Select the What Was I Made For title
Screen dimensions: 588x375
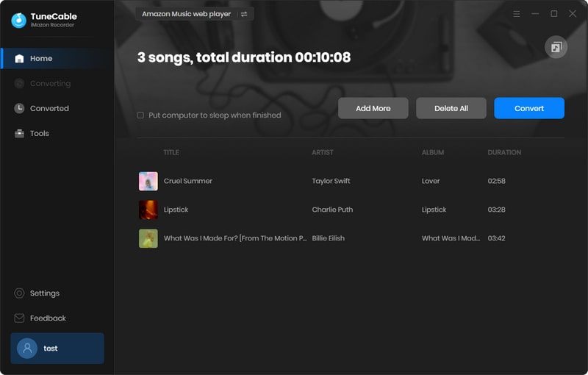pyautogui.click(x=235, y=238)
